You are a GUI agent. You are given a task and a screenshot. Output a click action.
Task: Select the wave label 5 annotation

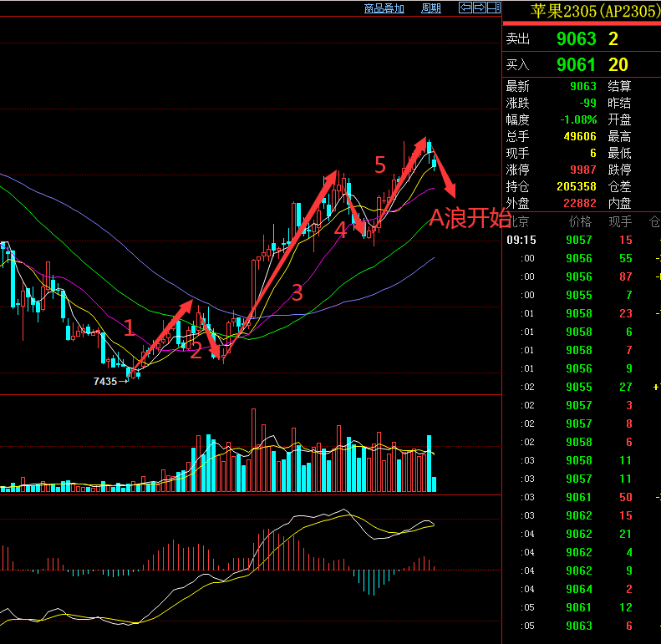[380, 165]
